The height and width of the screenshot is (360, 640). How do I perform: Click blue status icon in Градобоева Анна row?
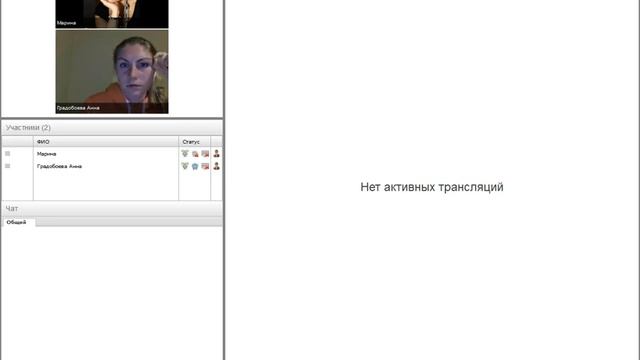[195, 166]
